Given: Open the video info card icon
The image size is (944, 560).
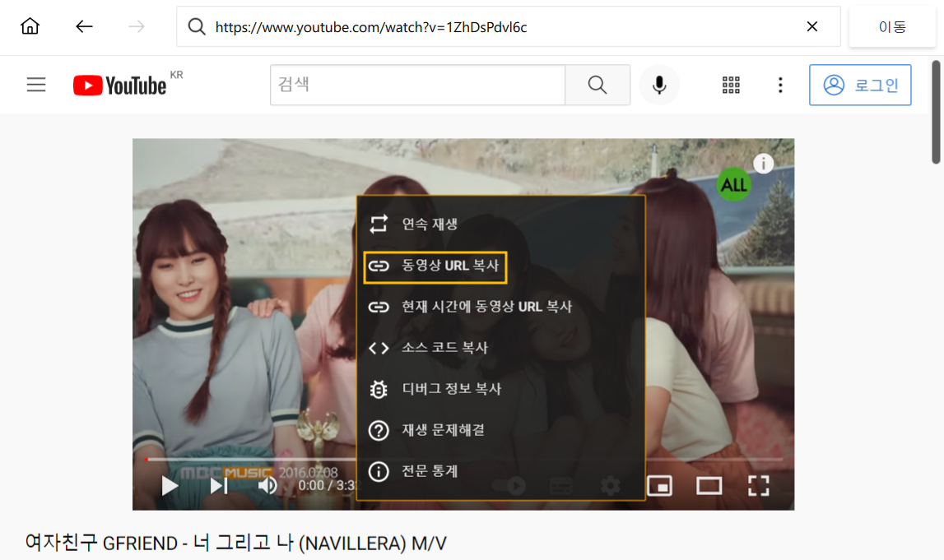Looking at the screenshot, I should tap(764, 164).
